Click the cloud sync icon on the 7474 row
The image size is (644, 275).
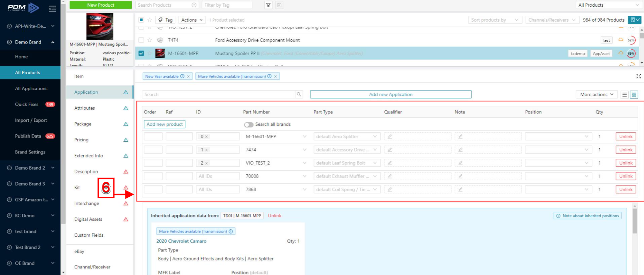click(x=621, y=40)
